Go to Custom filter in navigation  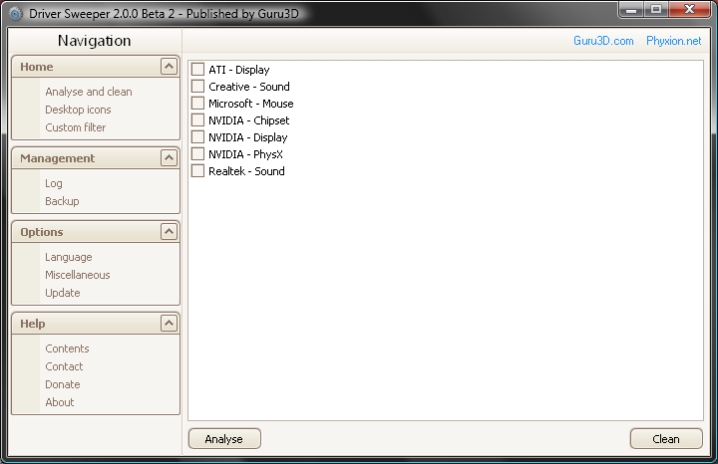75,128
